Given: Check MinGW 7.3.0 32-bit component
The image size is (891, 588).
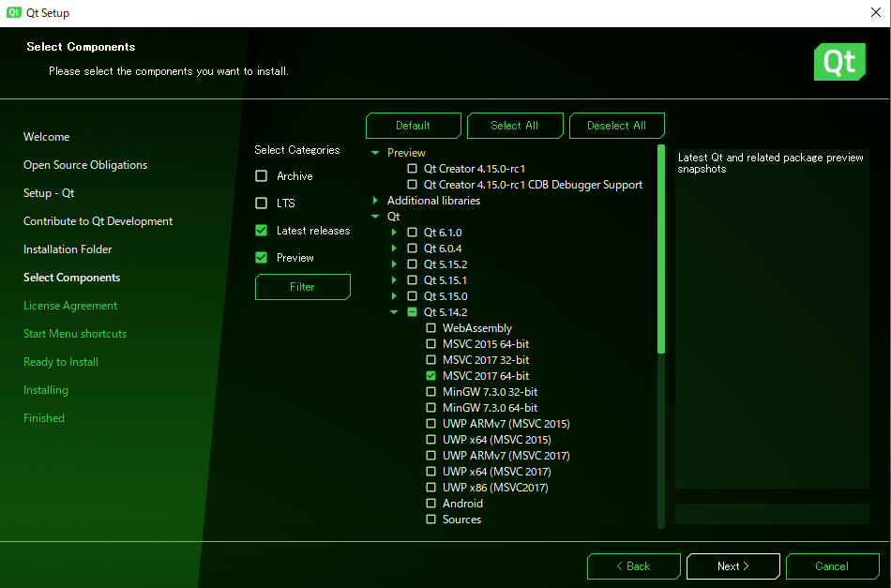Looking at the screenshot, I should click(x=431, y=391).
